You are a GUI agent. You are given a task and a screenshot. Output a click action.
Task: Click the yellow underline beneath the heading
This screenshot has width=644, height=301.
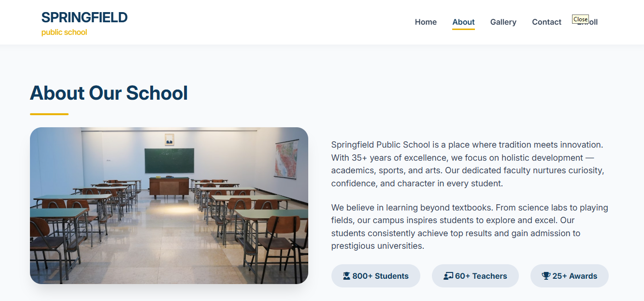(49, 114)
